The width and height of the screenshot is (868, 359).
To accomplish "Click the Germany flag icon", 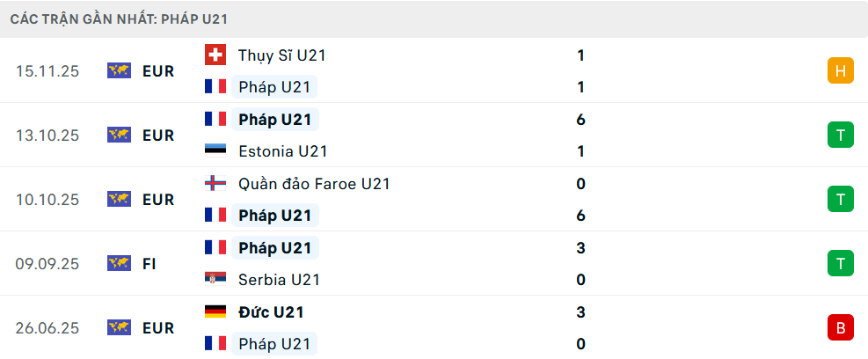I will [x=215, y=311].
